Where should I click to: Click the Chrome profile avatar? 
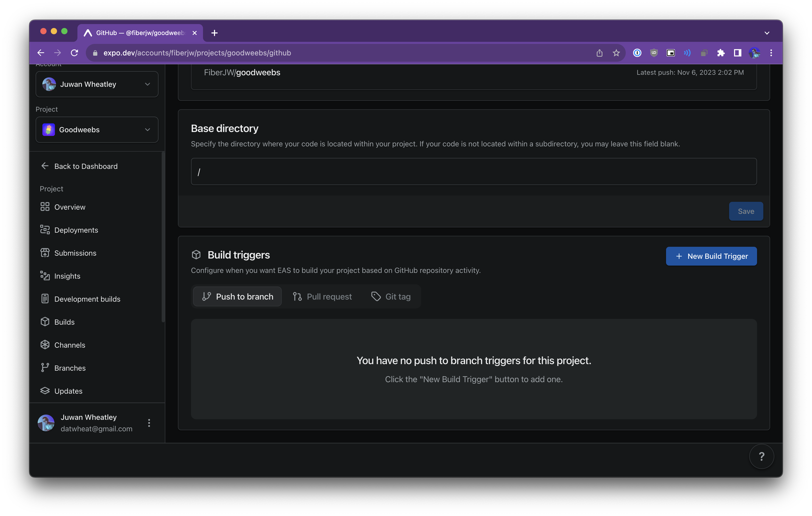click(754, 53)
